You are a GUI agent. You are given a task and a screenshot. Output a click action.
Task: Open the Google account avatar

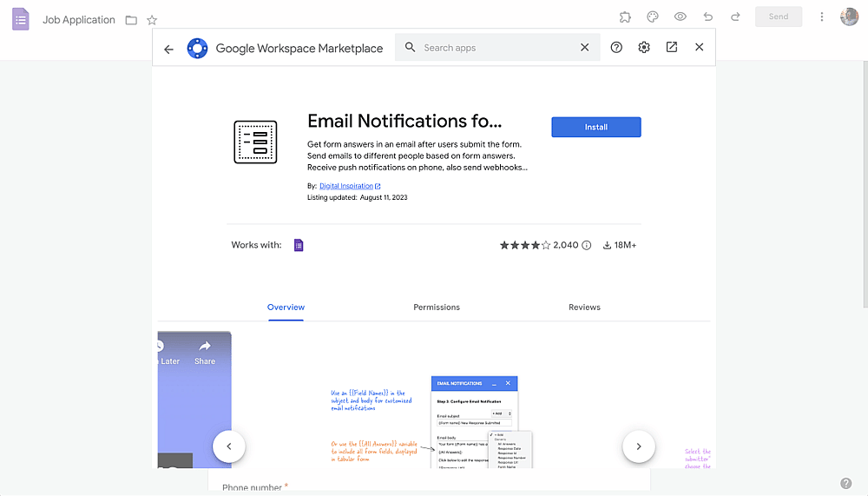[849, 17]
